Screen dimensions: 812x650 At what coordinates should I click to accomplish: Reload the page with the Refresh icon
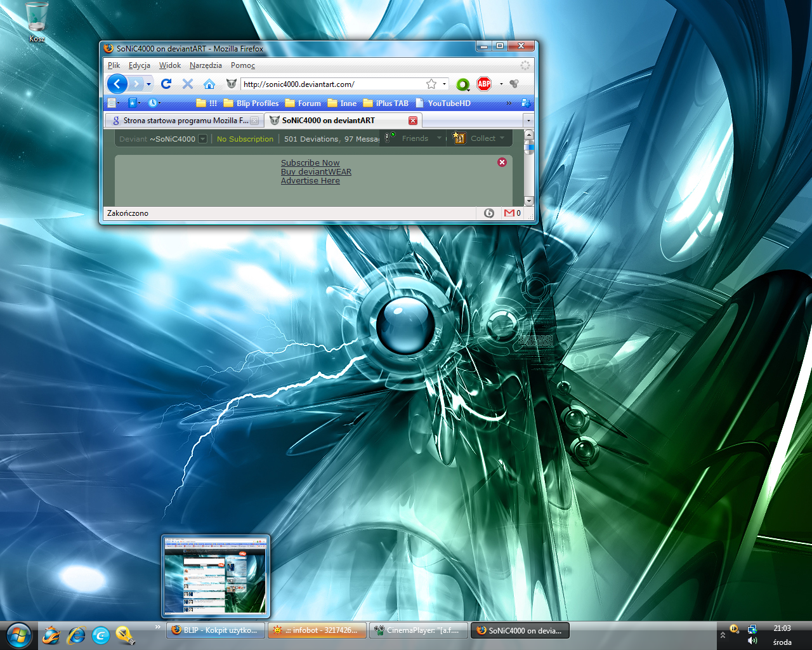click(166, 84)
